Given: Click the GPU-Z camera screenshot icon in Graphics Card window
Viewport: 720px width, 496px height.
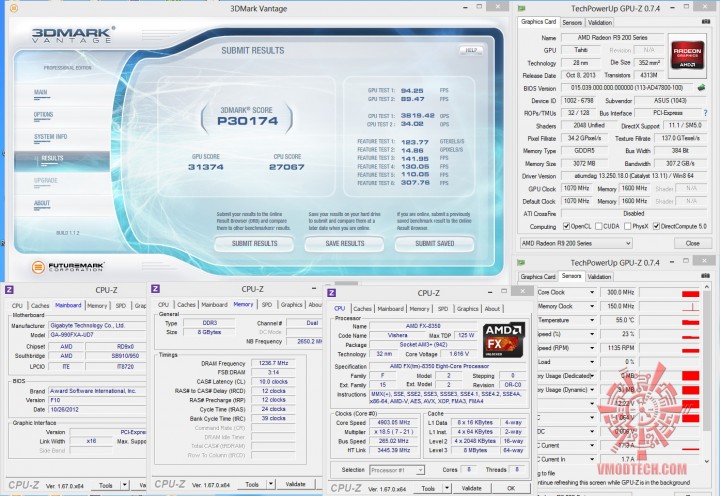Looking at the screenshot, I should point(705,22).
